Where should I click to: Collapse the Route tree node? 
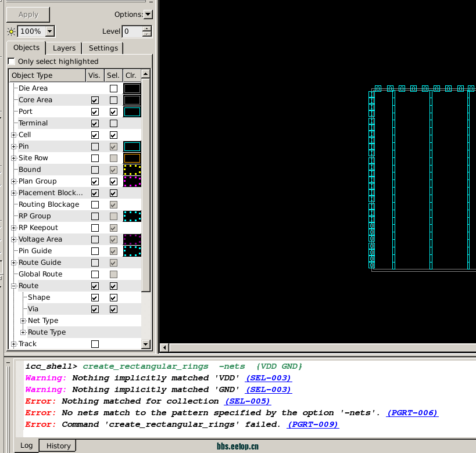click(14, 286)
